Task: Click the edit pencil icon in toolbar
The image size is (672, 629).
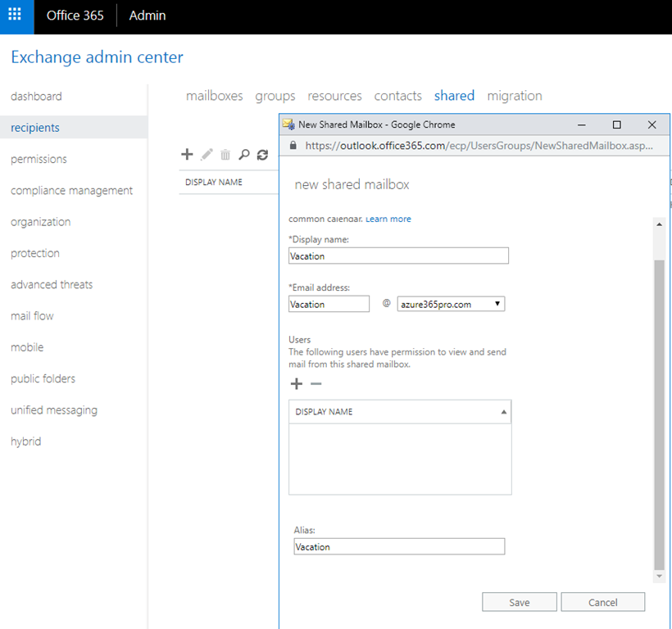Action: pos(207,154)
